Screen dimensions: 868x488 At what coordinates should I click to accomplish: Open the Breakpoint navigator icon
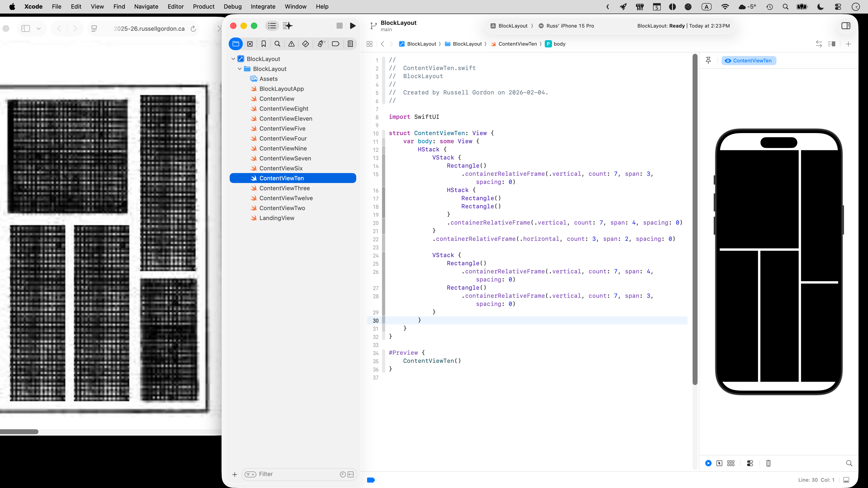(x=336, y=44)
